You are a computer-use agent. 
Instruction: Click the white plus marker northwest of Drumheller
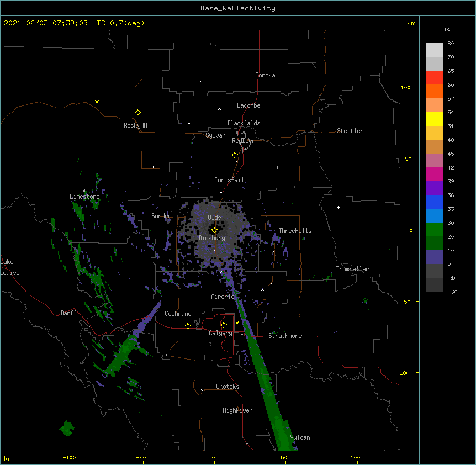point(338,207)
